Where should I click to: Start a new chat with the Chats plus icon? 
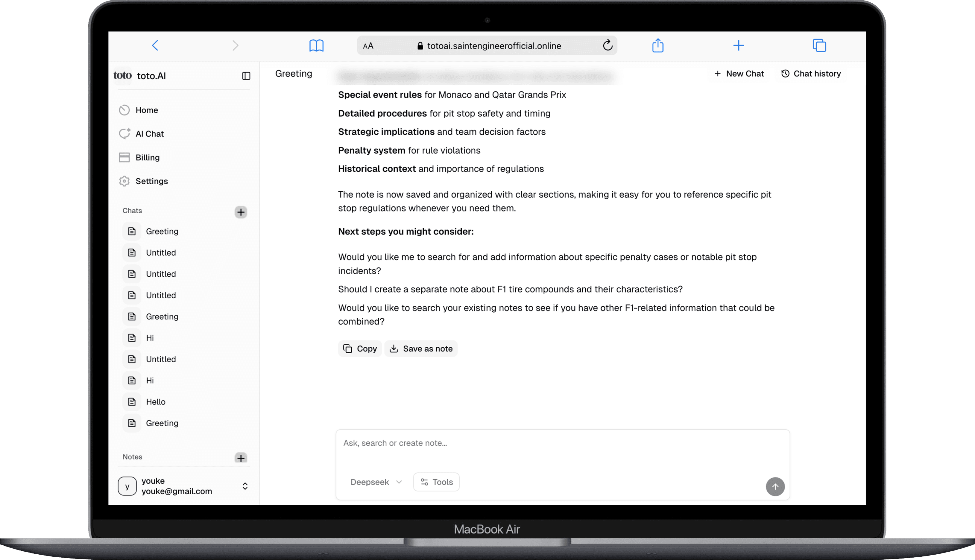click(x=241, y=212)
